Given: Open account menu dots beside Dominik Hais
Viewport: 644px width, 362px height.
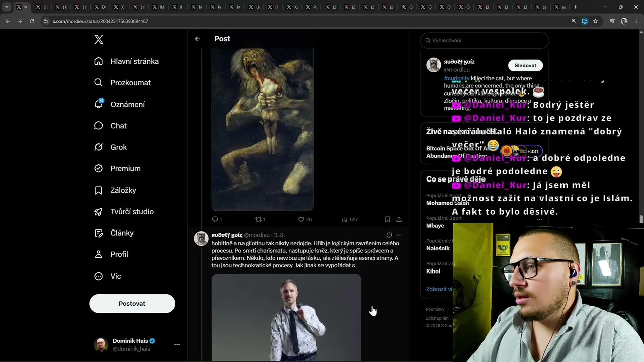Looking at the screenshot, I should coord(177,345).
